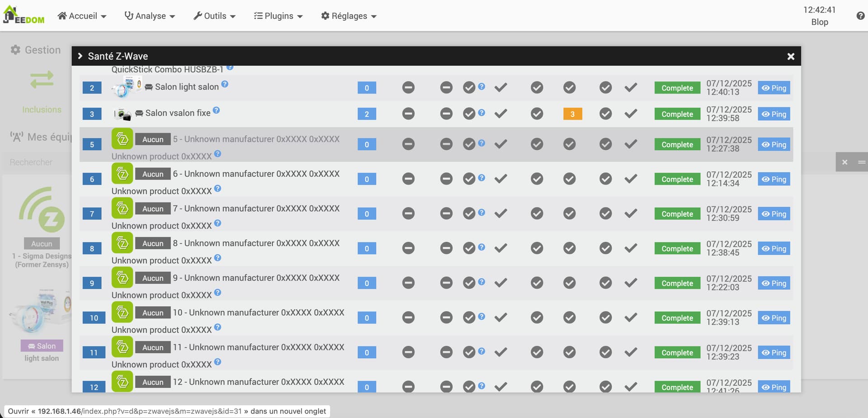Expand the Analyse dropdown menu
Screen dimensions: 868x418
coord(150,16)
